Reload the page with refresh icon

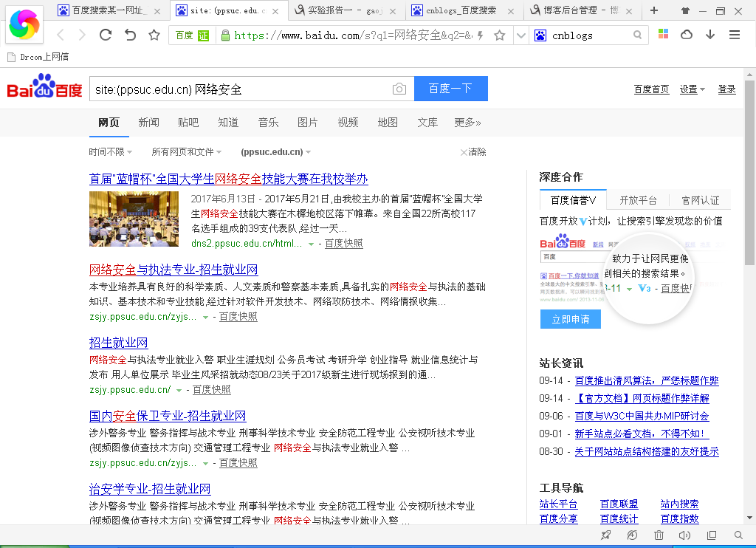point(106,35)
